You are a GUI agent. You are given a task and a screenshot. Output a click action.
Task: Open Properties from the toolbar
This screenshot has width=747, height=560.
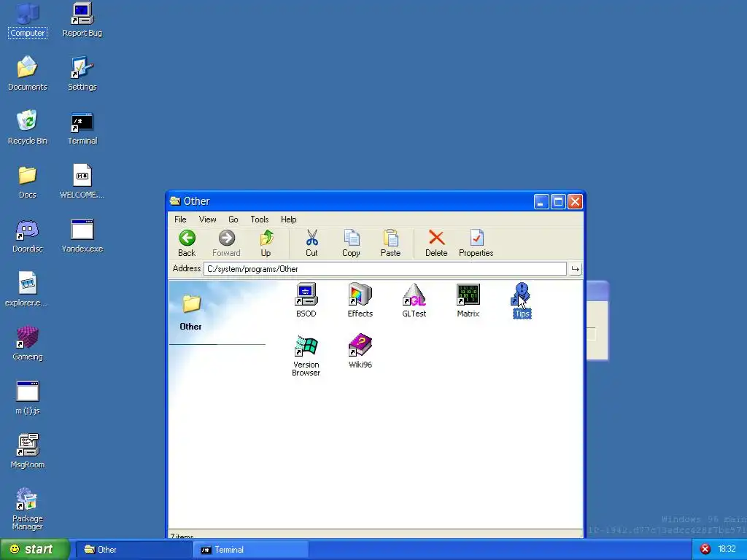point(476,244)
